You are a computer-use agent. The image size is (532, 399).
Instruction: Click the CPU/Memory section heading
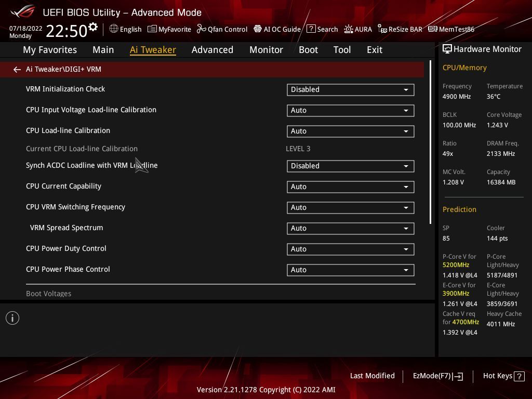pos(464,68)
